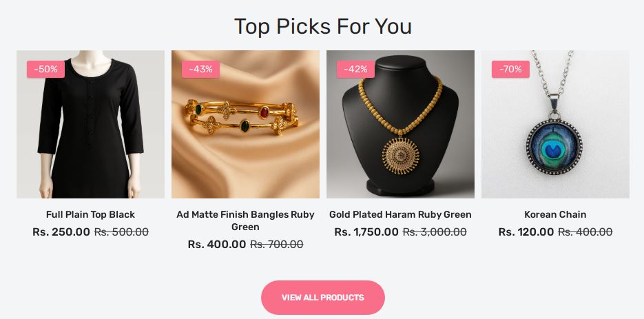Click the View All Products button
This screenshot has height=319, width=644.
[x=323, y=298]
